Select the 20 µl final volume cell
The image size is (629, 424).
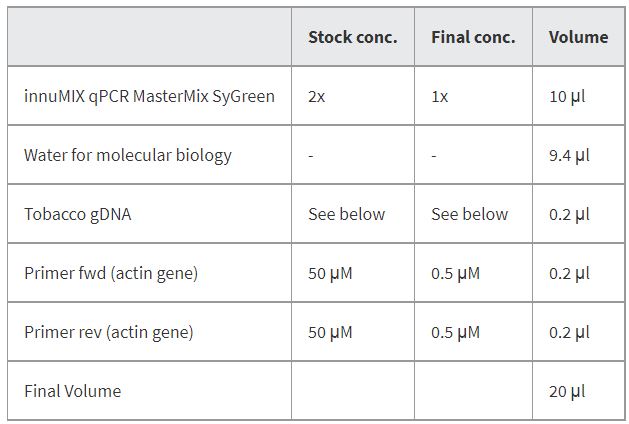pos(567,391)
